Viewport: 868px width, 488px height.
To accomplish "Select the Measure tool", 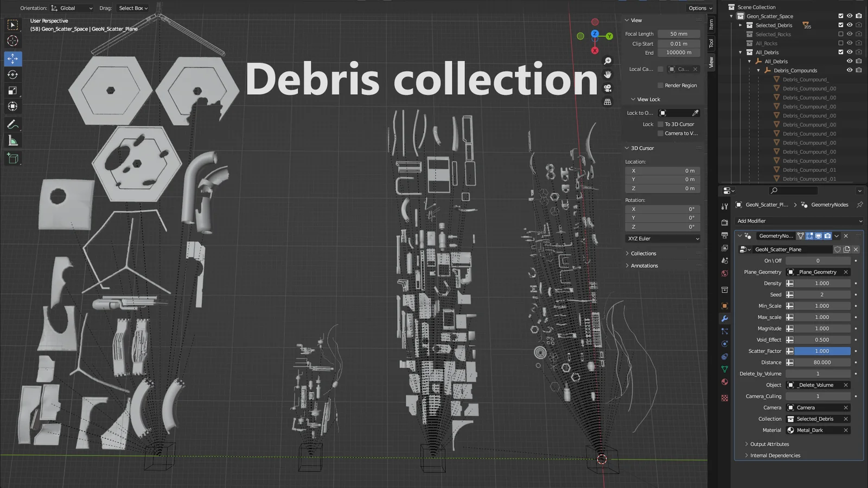I will tap(12, 142).
